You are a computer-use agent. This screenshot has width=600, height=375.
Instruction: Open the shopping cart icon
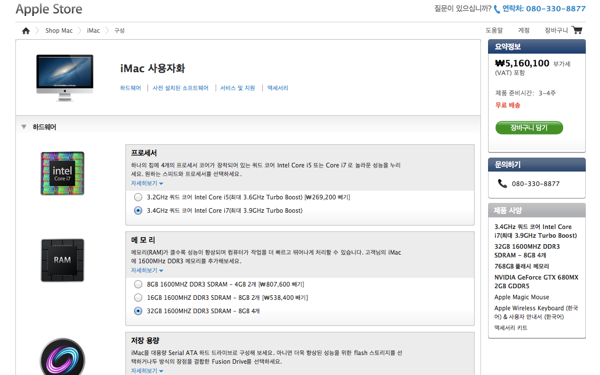pos(577,30)
